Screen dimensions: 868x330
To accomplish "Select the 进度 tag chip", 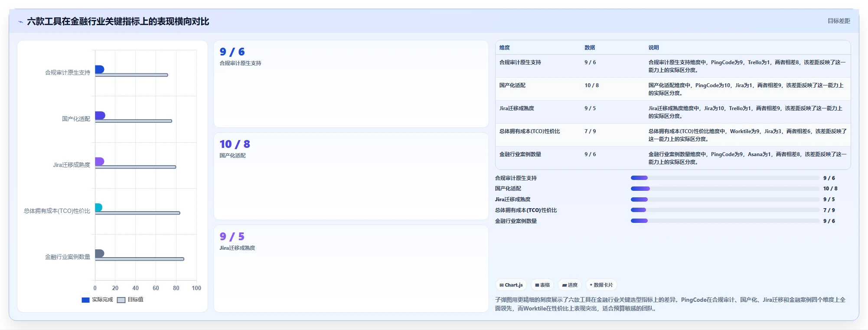I will click(570, 285).
